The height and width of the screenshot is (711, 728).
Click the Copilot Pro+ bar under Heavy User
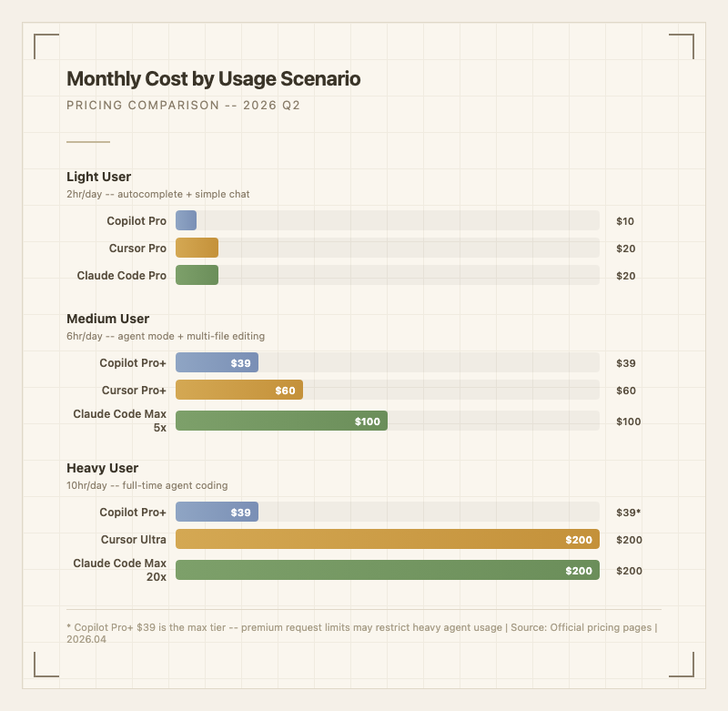[217, 512]
